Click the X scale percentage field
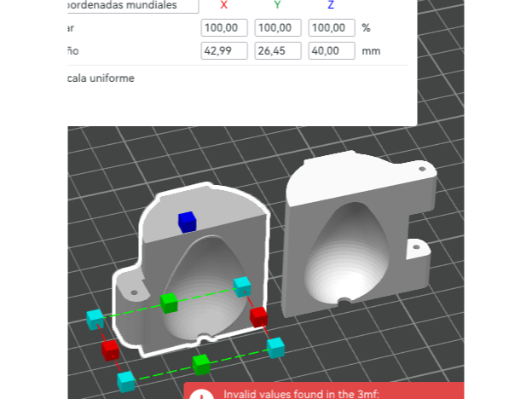This screenshot has width=532, height=399. (x=224, y=28)
